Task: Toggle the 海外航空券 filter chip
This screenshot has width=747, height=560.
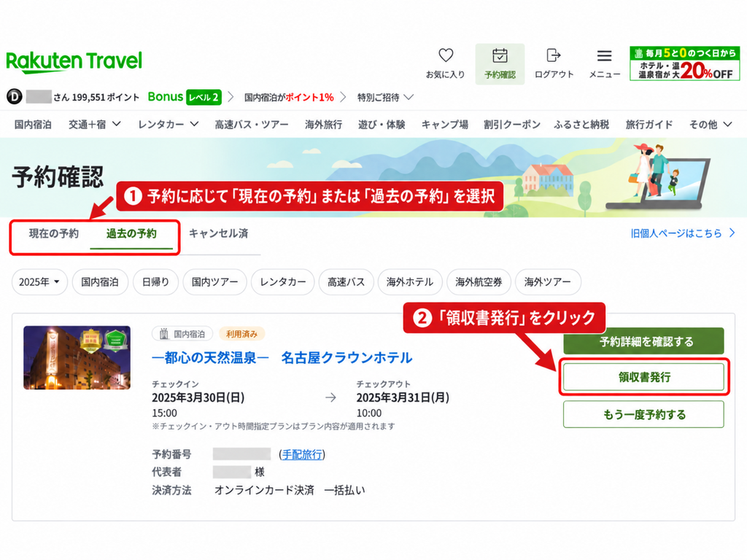Action: (x=479, y=282)
